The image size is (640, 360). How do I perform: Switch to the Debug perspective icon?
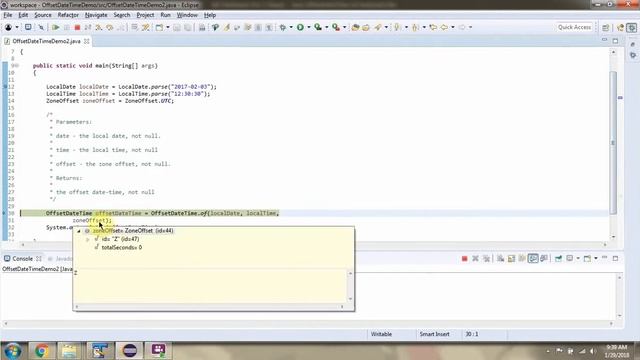632,27
